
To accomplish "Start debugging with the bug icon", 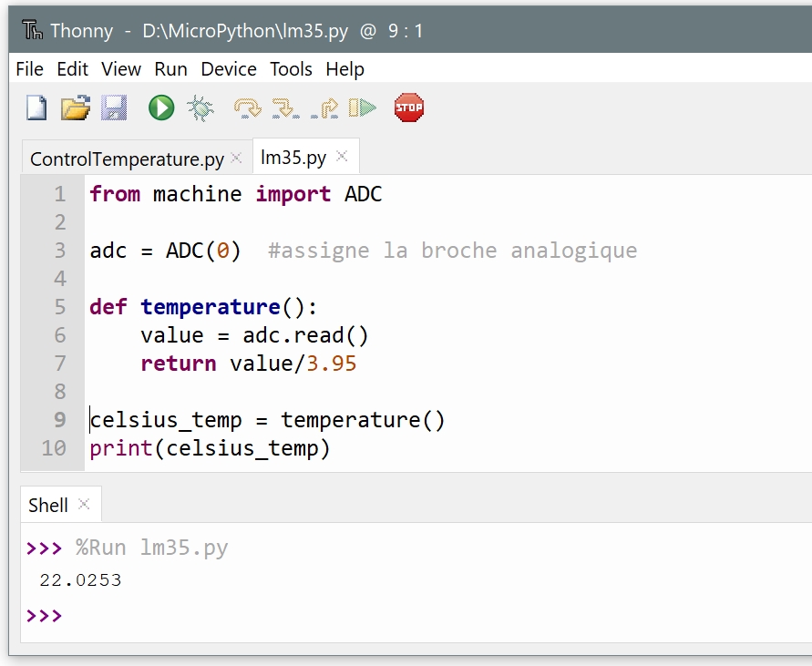I will point(200,108).
